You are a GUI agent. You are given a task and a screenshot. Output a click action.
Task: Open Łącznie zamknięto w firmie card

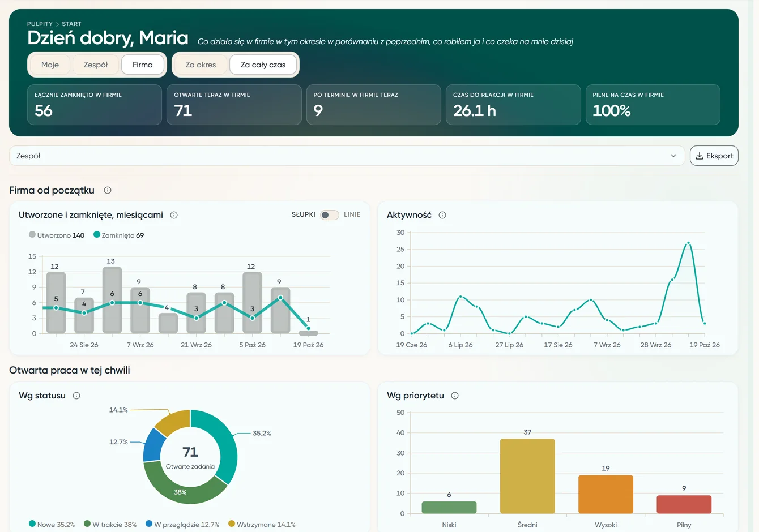coord(95,105)
